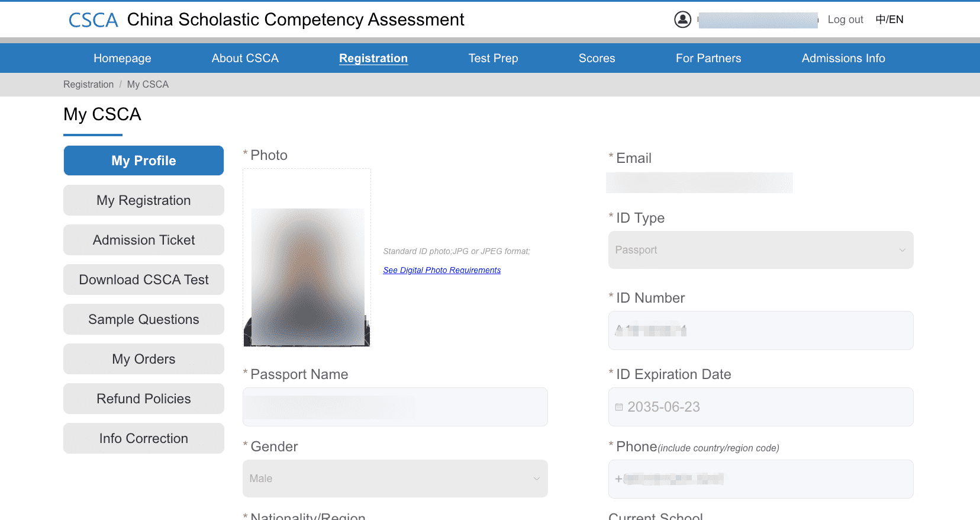Click the Email value field
The height and width of the screenshot is (520, 980).
click(699, 182)
